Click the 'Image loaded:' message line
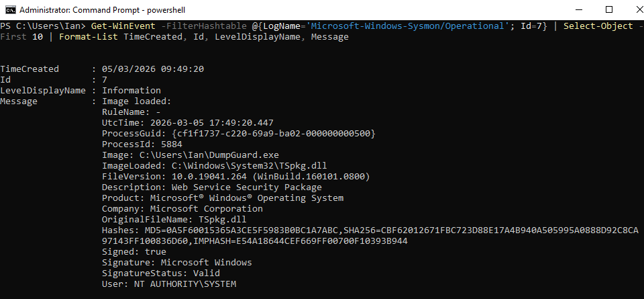 pyautogui.click(x=136, y=101)
